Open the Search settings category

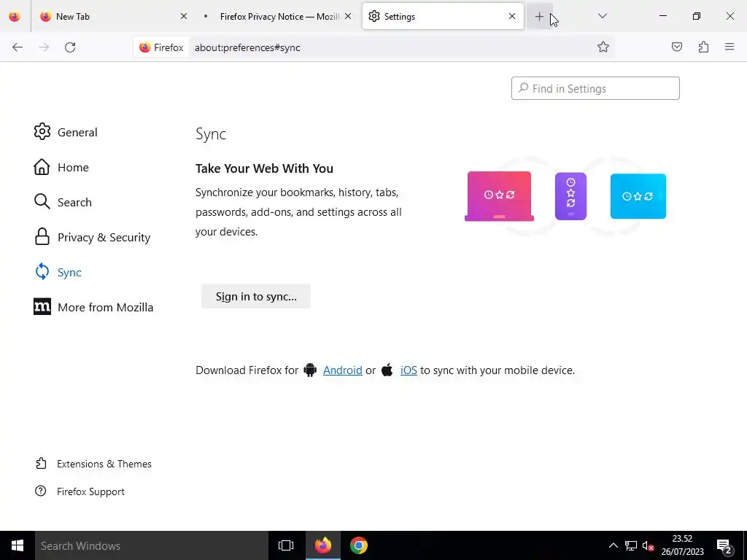63,202
